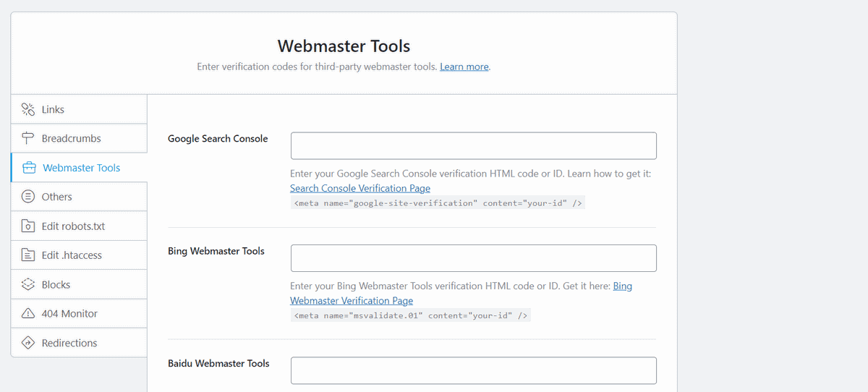Select the Webmaster Tools tab
The image size is (868, 392).
pos(79,168)
